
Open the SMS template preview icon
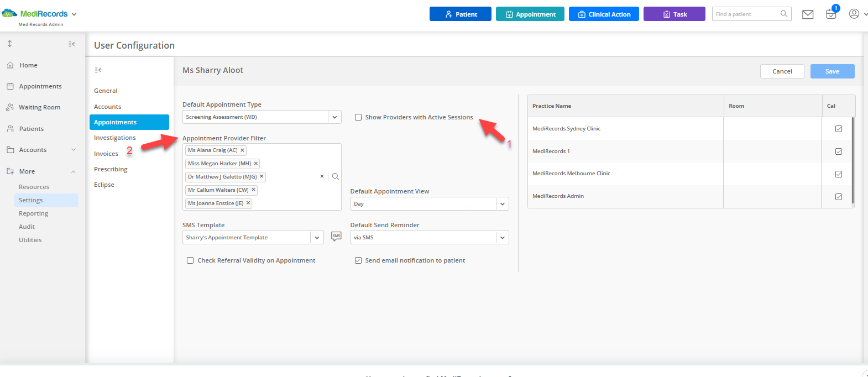pyautogui.click(x=336, y=237)
